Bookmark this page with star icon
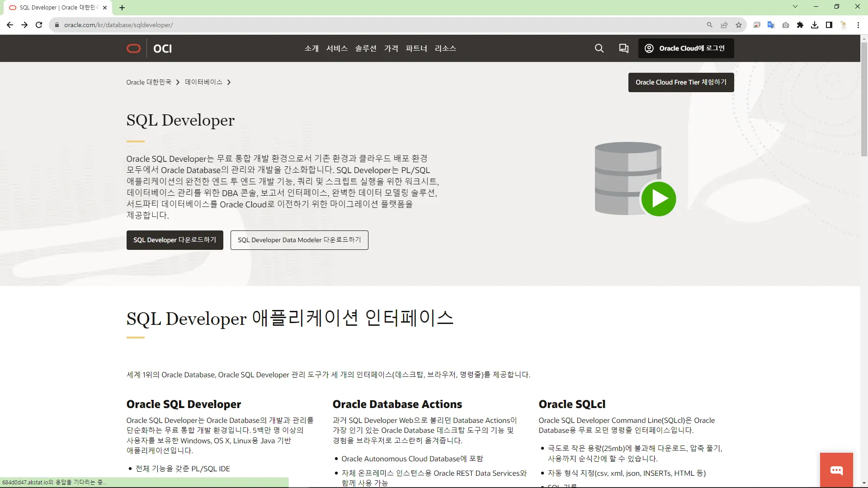The image size is (868, 488). [739, 25]
